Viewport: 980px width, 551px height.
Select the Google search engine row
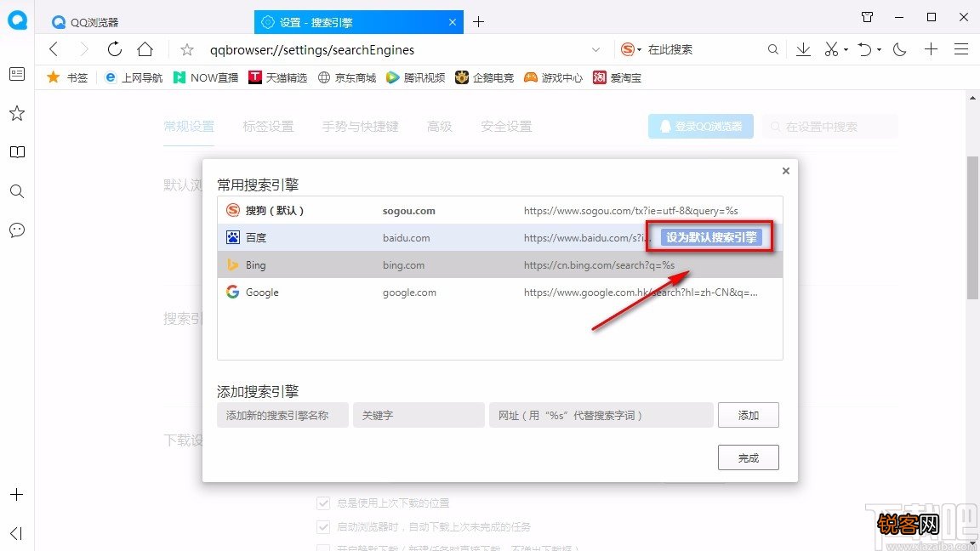point(500,293)
